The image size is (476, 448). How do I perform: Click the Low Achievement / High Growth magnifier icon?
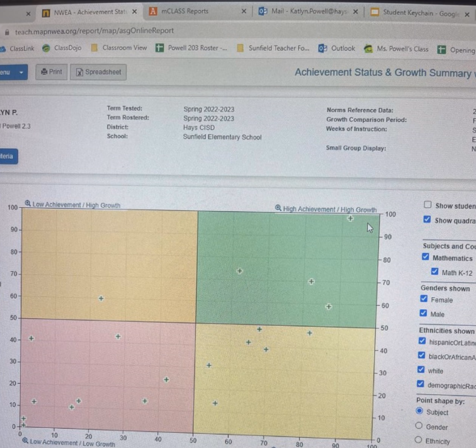pos(27,203)
